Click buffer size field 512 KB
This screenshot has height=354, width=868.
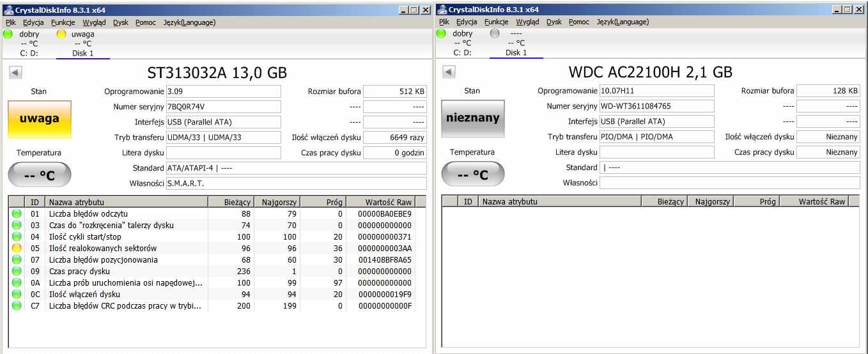(395, 91)
